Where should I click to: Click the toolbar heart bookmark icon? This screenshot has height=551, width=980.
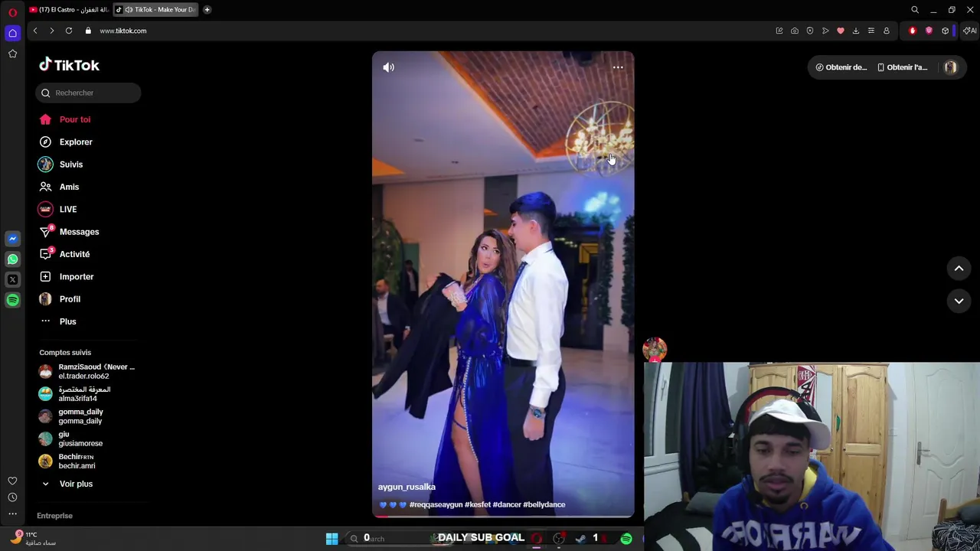click(841, 31)
